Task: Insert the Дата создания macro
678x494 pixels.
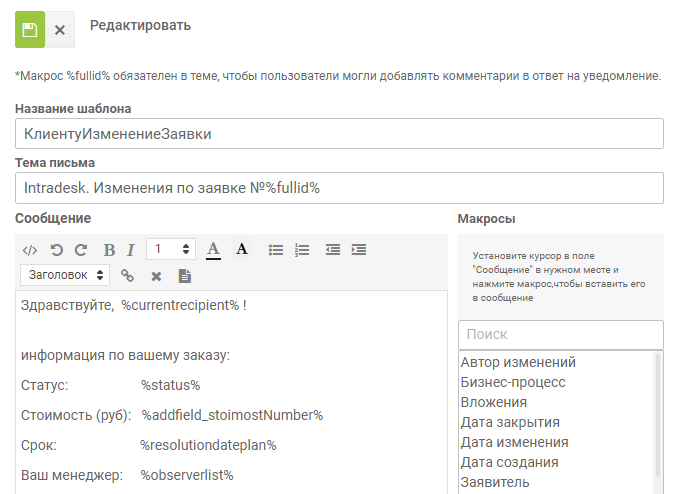Action: [x=510, y=462]
